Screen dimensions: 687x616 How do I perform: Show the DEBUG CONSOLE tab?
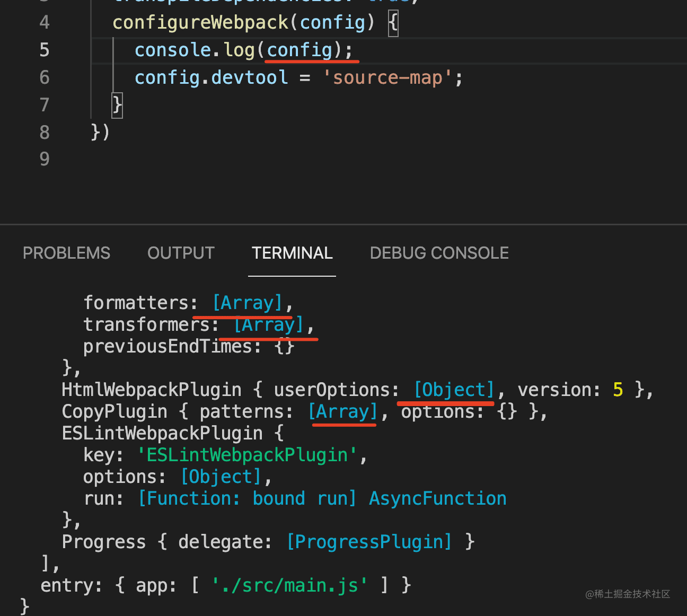(439, 253)
